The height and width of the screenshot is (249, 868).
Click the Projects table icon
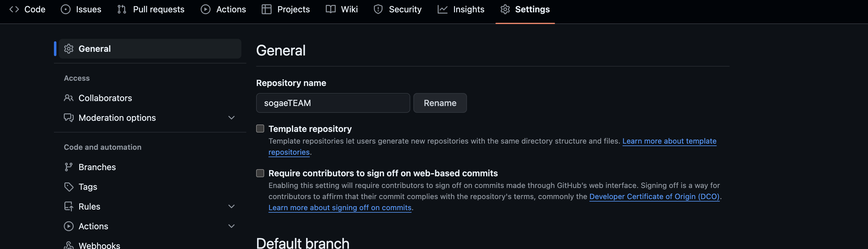point(267,9)
